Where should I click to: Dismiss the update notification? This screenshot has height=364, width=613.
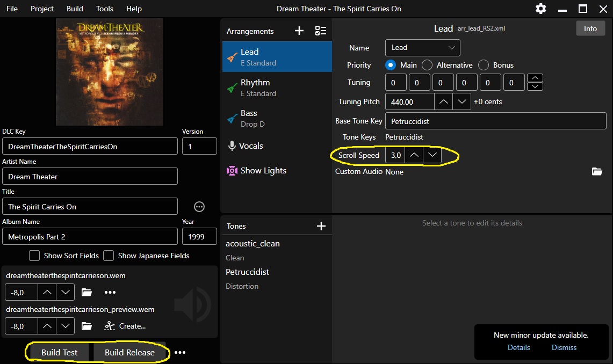tap(564, 347)
